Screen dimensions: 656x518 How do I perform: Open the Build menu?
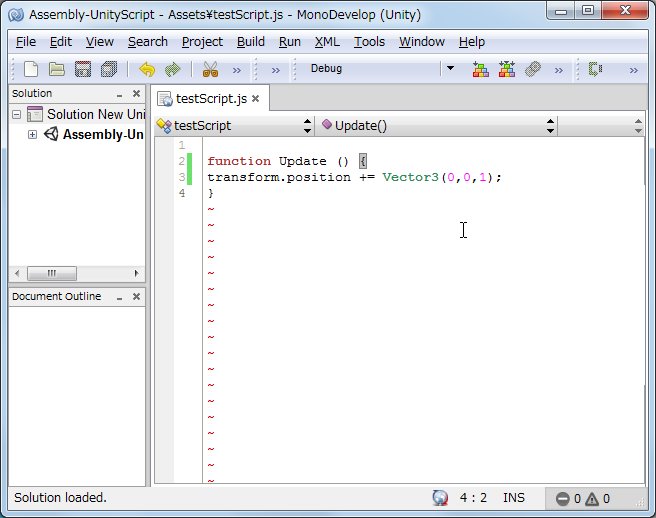click(x=251, y=42)
